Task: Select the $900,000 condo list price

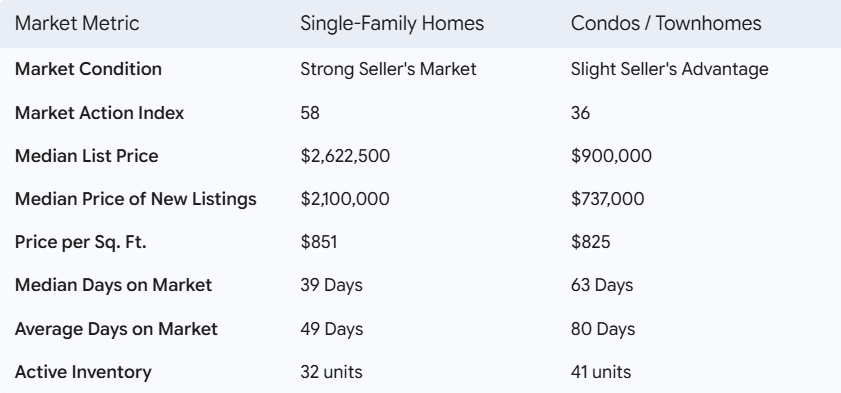Action: (611, 156)
